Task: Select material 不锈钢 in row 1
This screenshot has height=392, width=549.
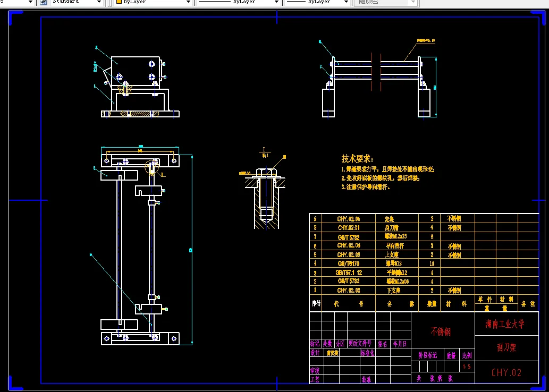Action: [x=454, y=291]
